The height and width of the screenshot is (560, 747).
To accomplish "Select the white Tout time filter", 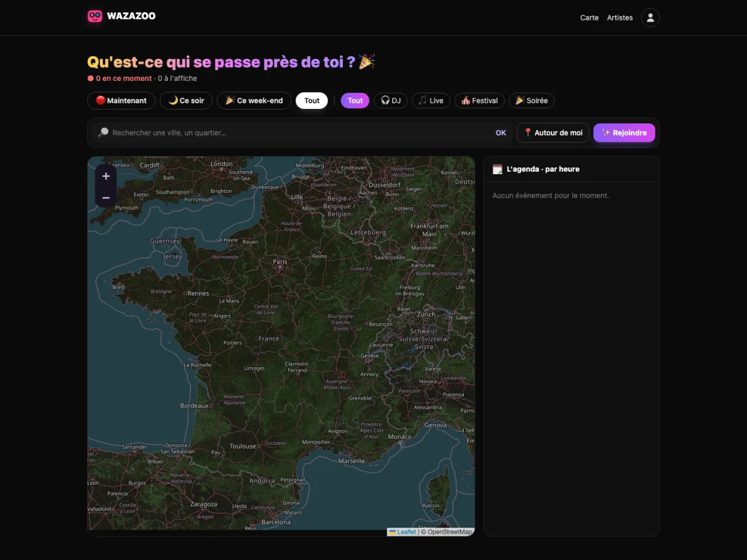I will click(312, 101).
